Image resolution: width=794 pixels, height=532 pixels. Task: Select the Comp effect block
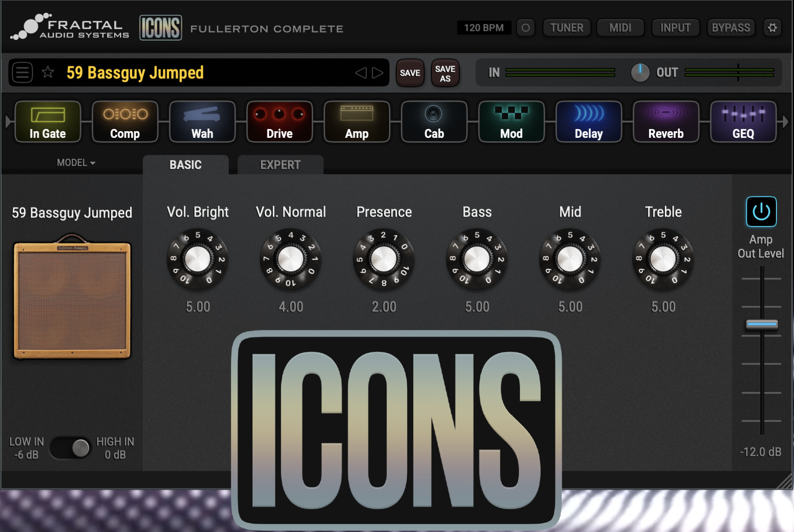pos(125,122)
